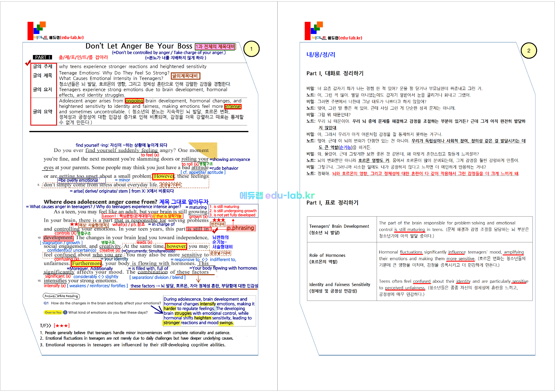This screenshot has height=392, width=555.
Task: Select T/F statement 2 starting "Emotional fluctuations"
Action: [137, 338]
